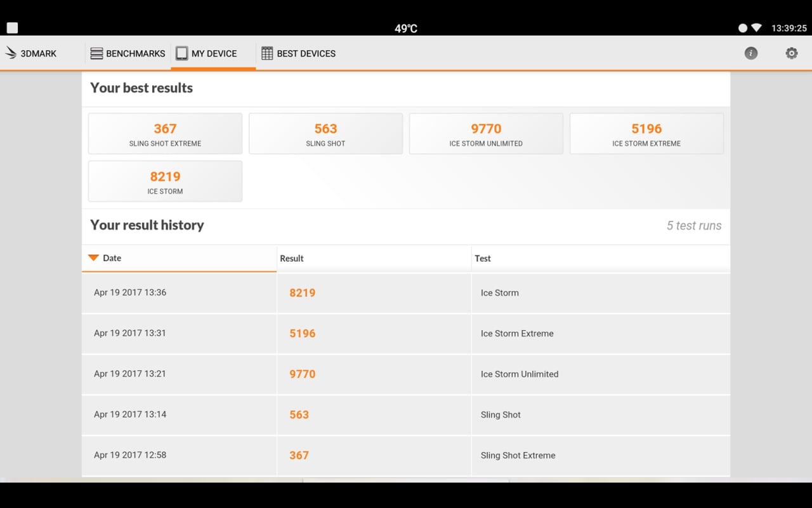812x508 pixels.
Task: Tap the white square status bar icon
Action: [x=12, y=28]
